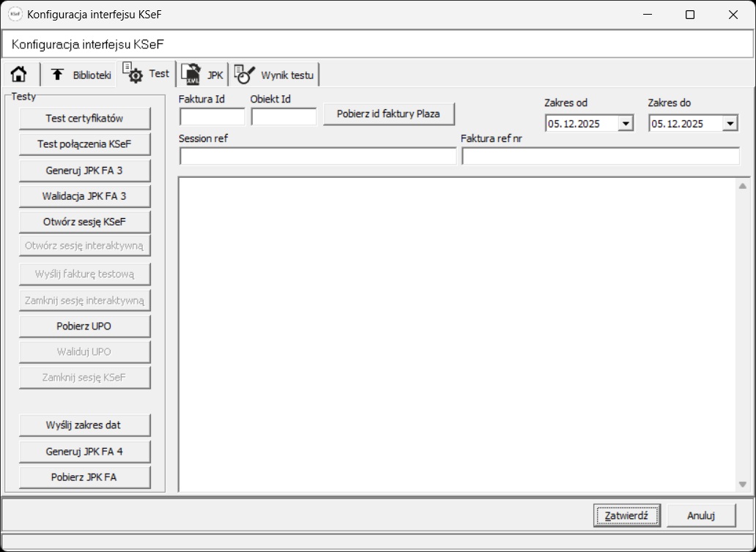Click Wyślij zakres dat button
The width and height of the screenshot is (756, 552).
coord(85,425)
